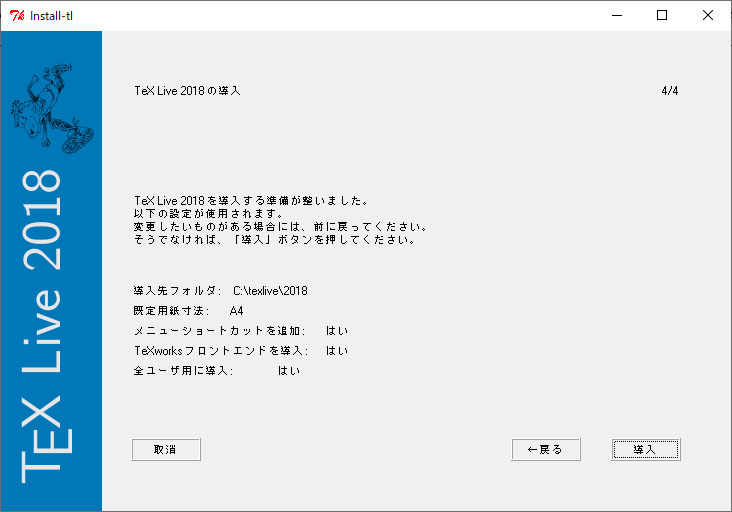Click the 既定用紙寸法 label
This screenshot has width=732, height=512.
(172, 311)
